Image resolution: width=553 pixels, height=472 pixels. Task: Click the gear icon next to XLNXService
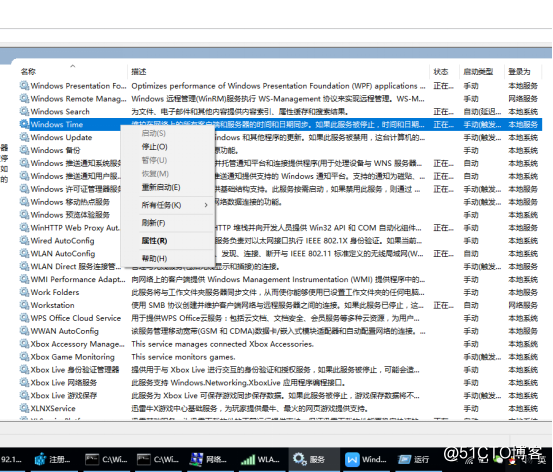pyautogui.click(x=24, y=409)
